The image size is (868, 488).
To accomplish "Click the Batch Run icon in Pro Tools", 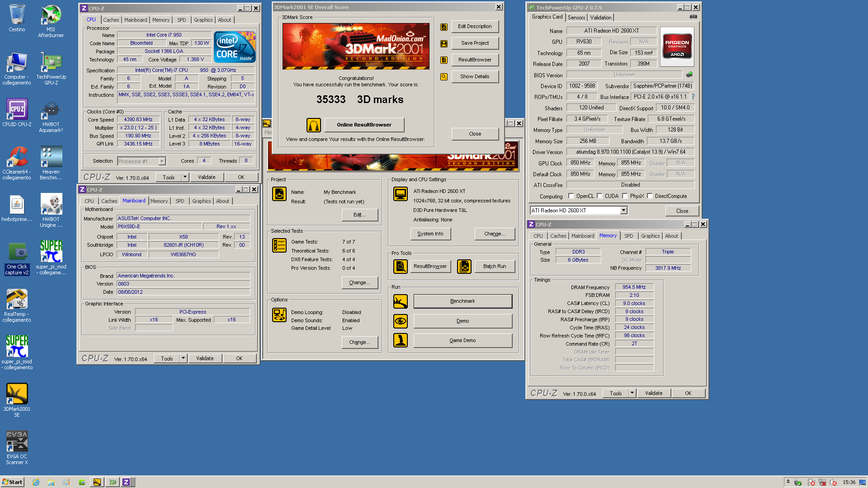I will 464,267.
